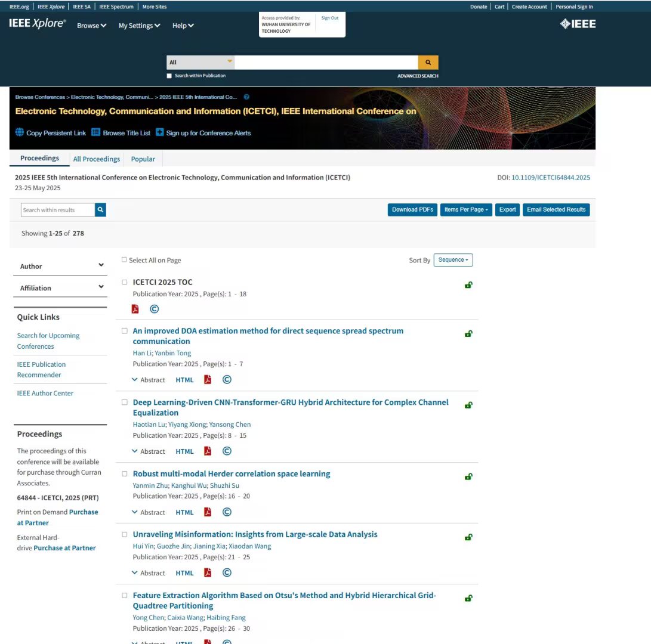This screenshot has width=651, height=644.
Task: Open the Items Per Page dropdown
Action: pos(466,210)
